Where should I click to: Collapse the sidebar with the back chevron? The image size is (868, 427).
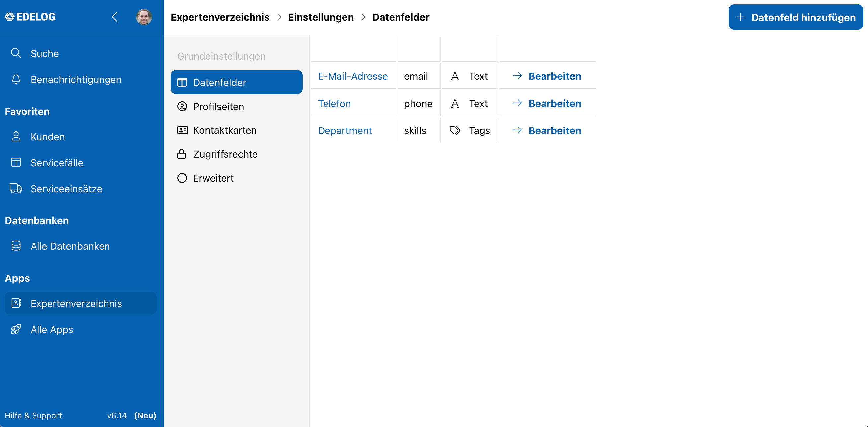click(115, 17)
